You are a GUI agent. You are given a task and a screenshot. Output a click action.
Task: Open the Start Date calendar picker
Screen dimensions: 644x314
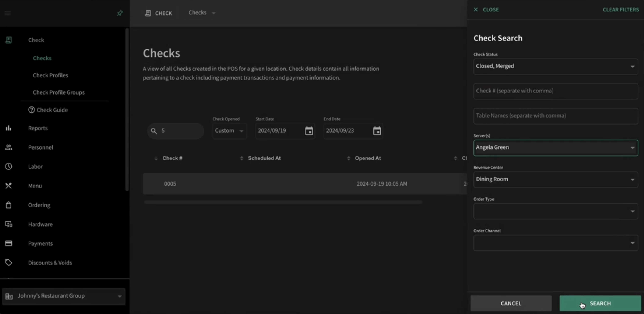(x=309, y=131)
